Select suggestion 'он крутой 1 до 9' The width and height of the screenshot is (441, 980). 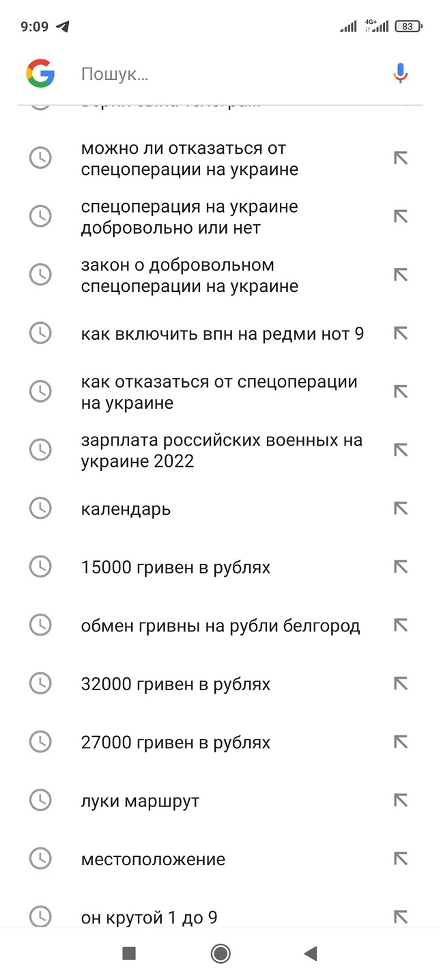tap(149, 917)
